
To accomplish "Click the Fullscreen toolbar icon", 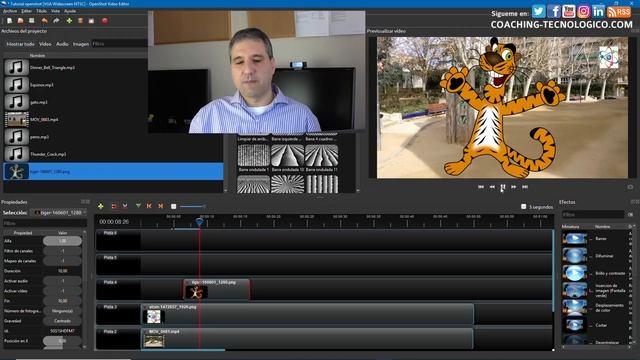I will click(x=91, y=21).
